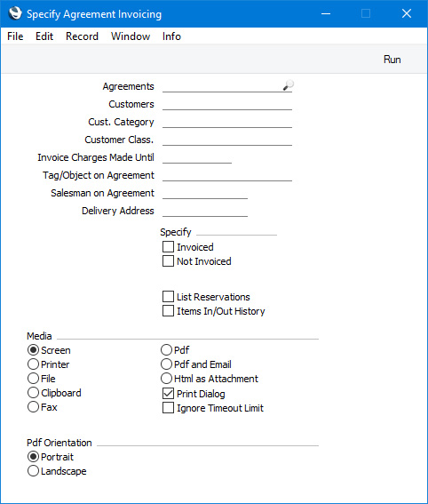
Task: Enable Items In/Out History checkbox
Action: [x=168, y=311]
